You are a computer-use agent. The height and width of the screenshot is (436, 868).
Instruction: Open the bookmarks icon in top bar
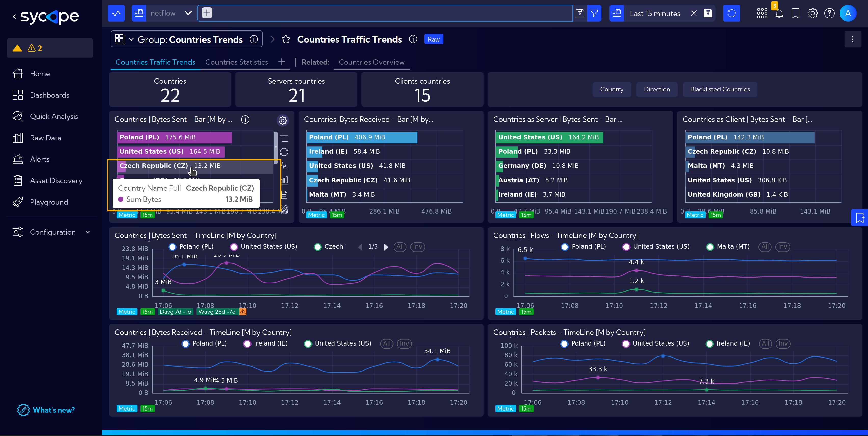click(795, 13)
